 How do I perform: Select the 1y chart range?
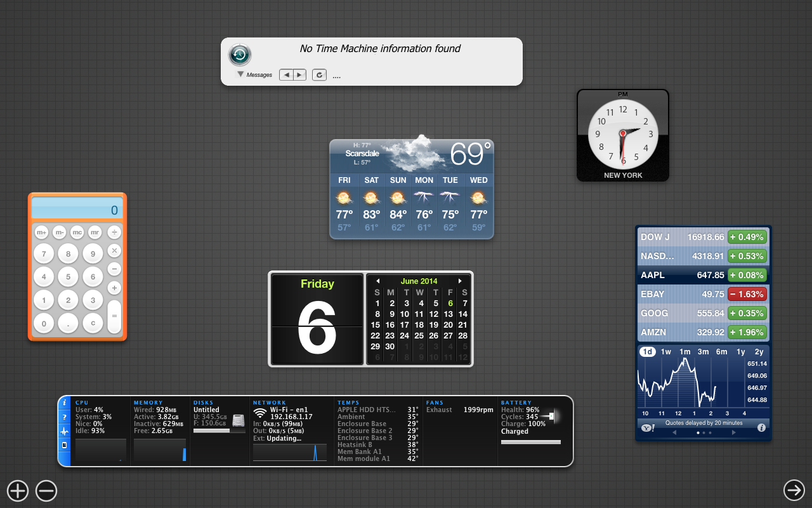point(741,352)
